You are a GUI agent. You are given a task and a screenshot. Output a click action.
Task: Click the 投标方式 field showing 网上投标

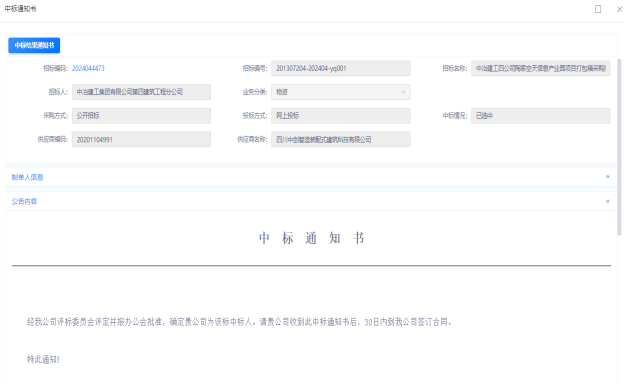(341, 116)
